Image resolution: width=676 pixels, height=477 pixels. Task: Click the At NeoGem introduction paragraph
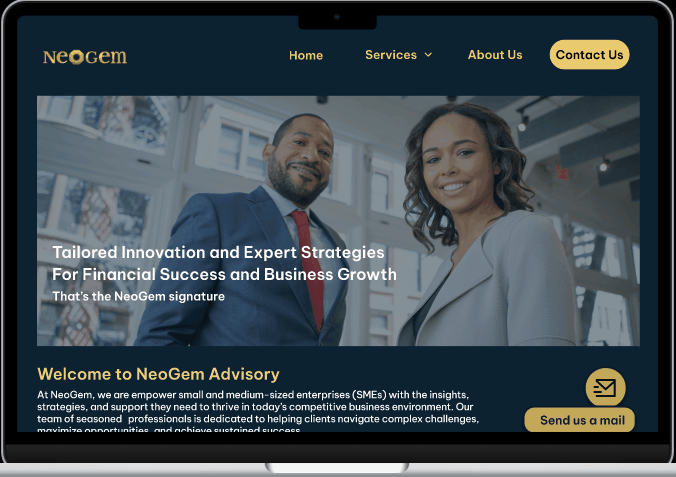click(258, 412)
